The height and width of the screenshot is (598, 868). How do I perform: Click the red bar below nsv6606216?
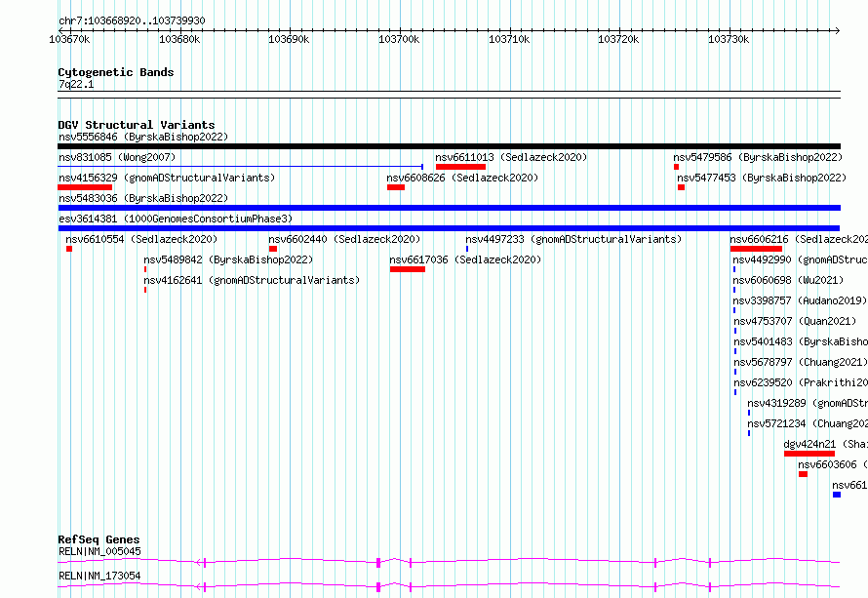click(x=756, y=249)
